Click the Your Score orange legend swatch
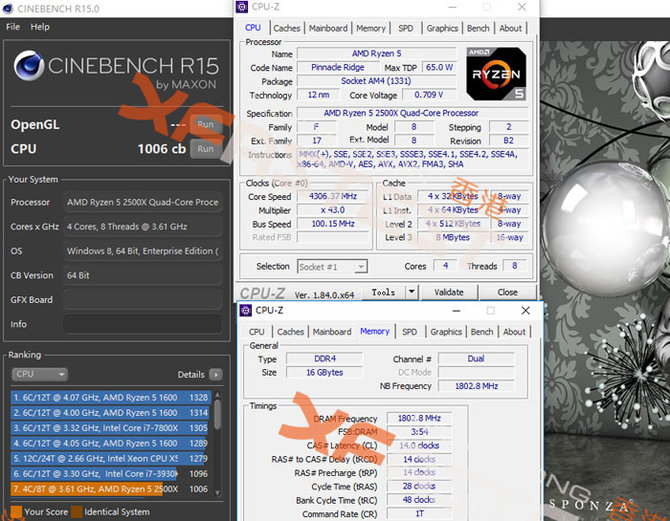The height and width of the screenshot is (521, 670). (16, 512)
